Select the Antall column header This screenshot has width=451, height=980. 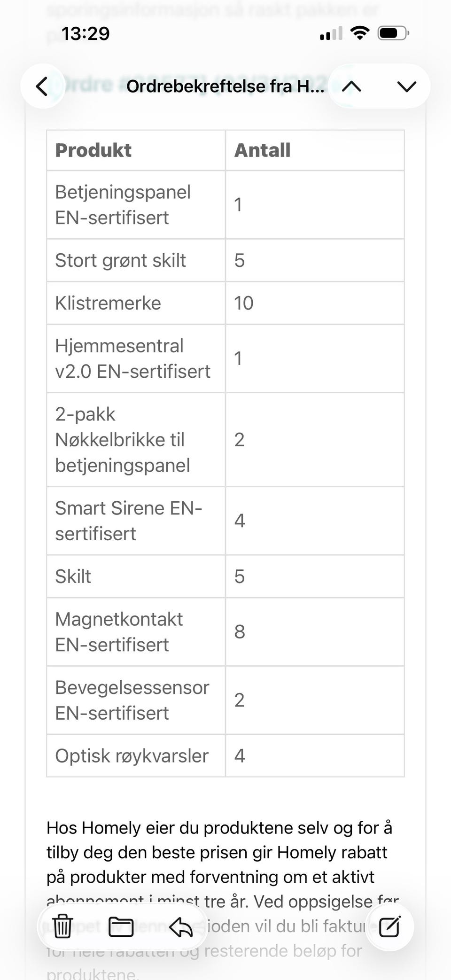tap(262, 149)
